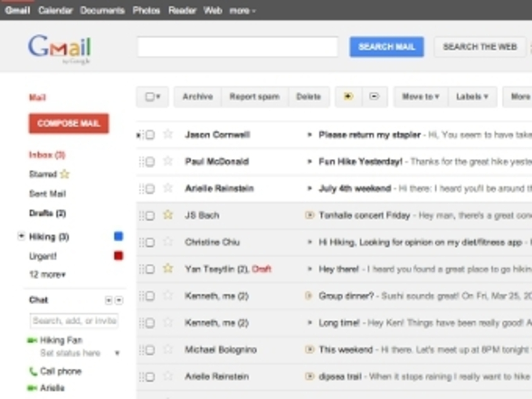The height and width of the screenshot is (399, 532).
Task: Collapse the Hiking label arrow
Action: (21, 236)
